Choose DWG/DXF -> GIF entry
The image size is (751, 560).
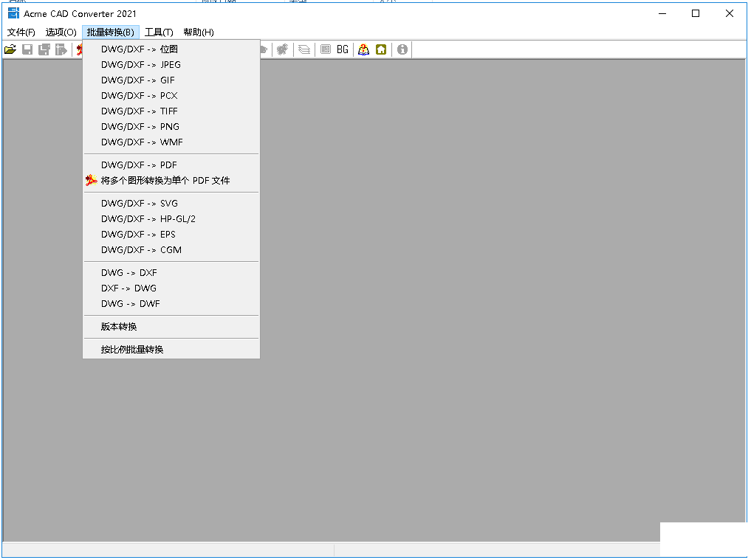click(x=171, y=80)
